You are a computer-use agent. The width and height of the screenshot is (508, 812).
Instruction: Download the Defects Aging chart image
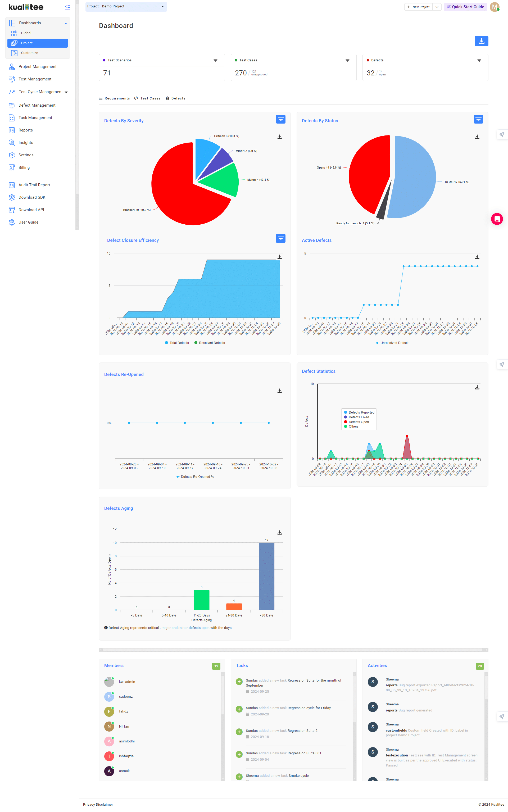[279, 533]
